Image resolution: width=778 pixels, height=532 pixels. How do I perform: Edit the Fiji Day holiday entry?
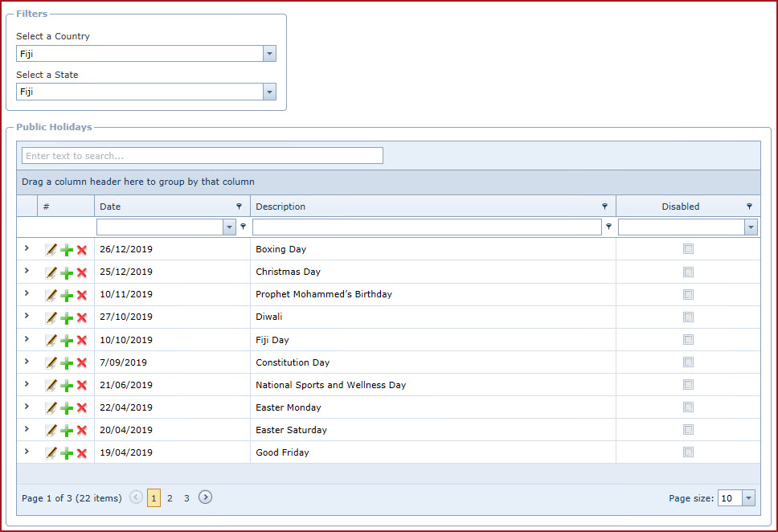(x=51, y=340)
